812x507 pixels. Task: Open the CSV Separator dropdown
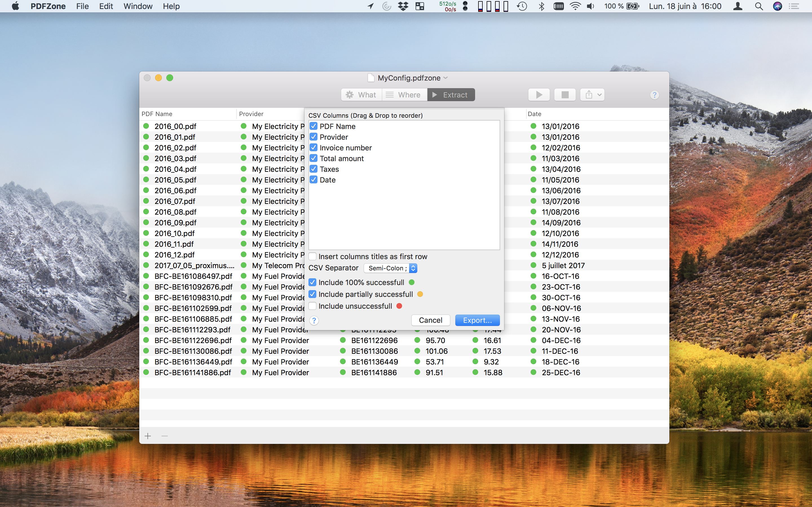[x=390, y=268]
